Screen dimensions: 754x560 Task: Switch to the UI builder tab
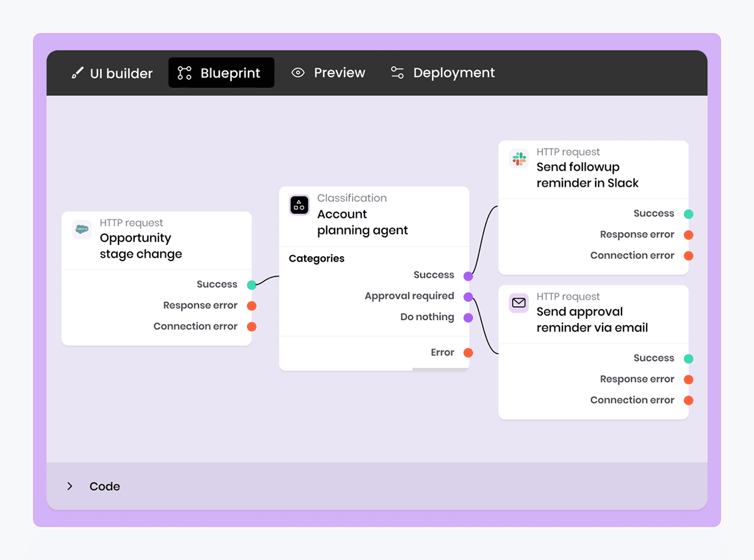[121, 73]
